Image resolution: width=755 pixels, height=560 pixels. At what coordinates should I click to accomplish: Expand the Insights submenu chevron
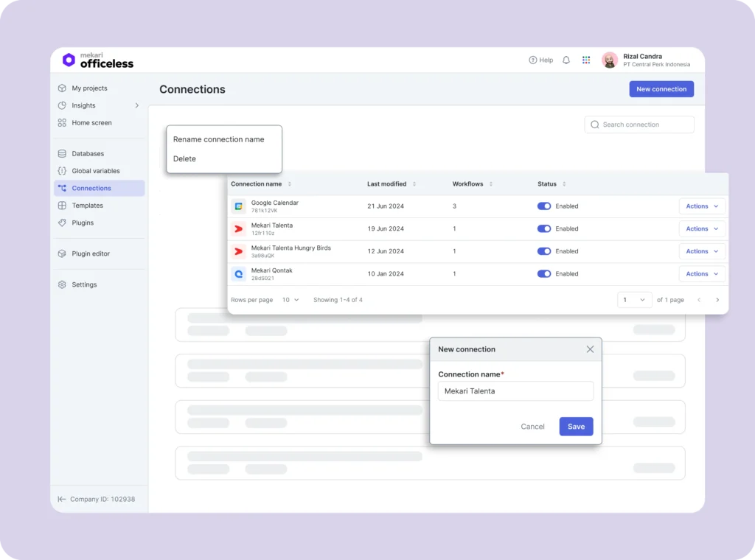tap(136, 105)
